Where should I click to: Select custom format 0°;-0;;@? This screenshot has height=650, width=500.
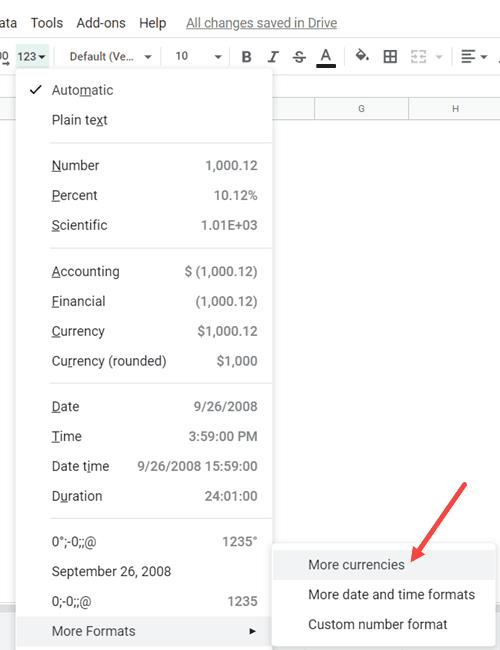click(144, 541)
